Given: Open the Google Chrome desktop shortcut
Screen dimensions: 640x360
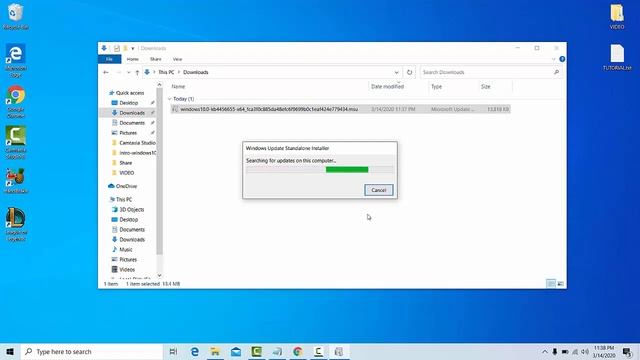Looking at the screenshot, I should click(x=16, y=102).
